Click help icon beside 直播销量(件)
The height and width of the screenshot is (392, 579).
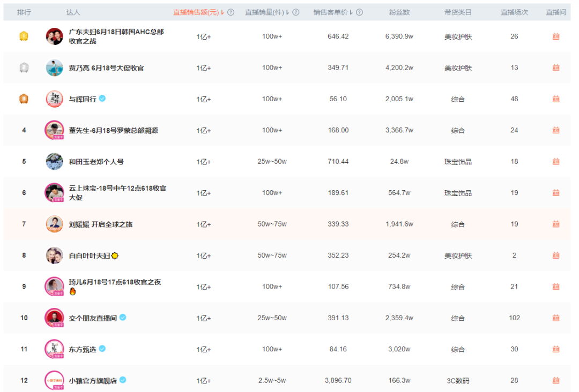[296, 12]
